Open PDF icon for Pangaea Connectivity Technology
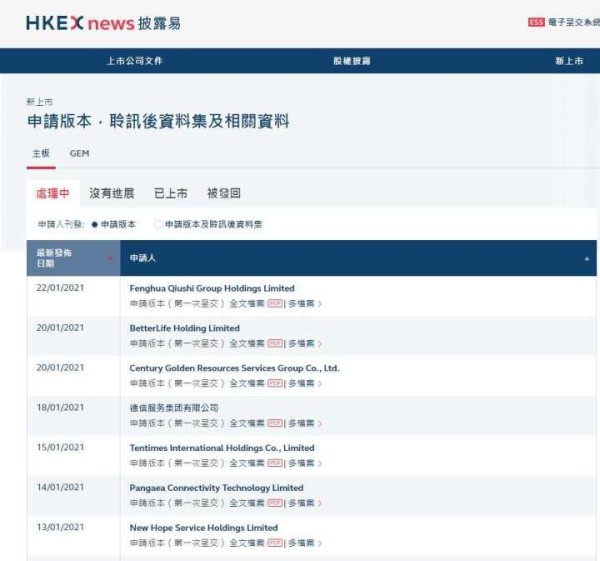The width and height of the screenshot is (600, 561). point(274,503)
